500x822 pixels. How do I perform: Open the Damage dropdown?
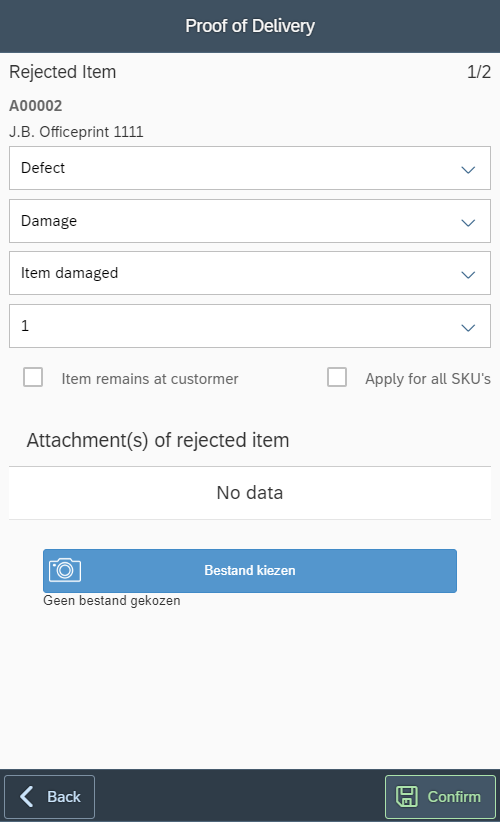[x=250, y=221]
